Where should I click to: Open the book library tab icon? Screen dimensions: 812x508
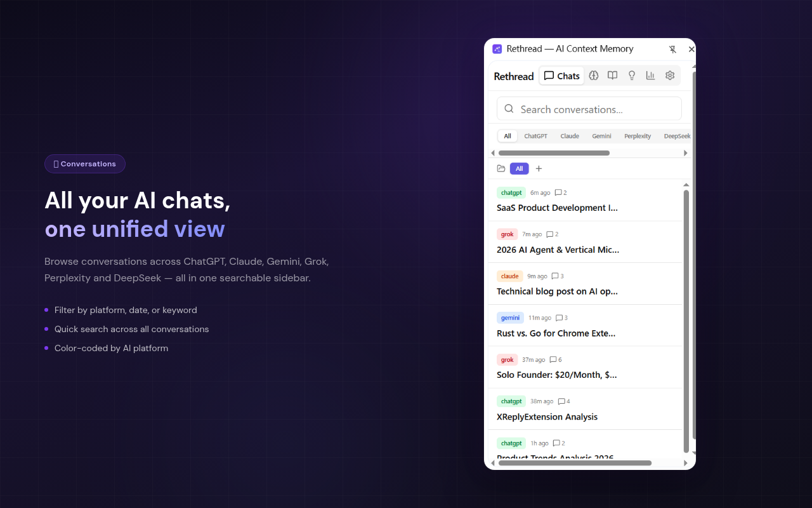click(612, 76)
